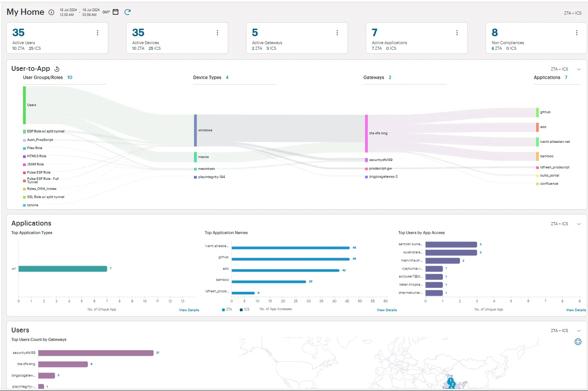
Task: Click the map recenter icon in Users
Action: click(x=578, y=342)
